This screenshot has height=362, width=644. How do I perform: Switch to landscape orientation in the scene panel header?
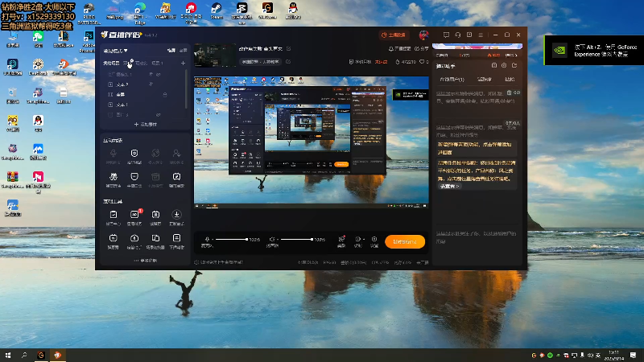pos(171,51)
